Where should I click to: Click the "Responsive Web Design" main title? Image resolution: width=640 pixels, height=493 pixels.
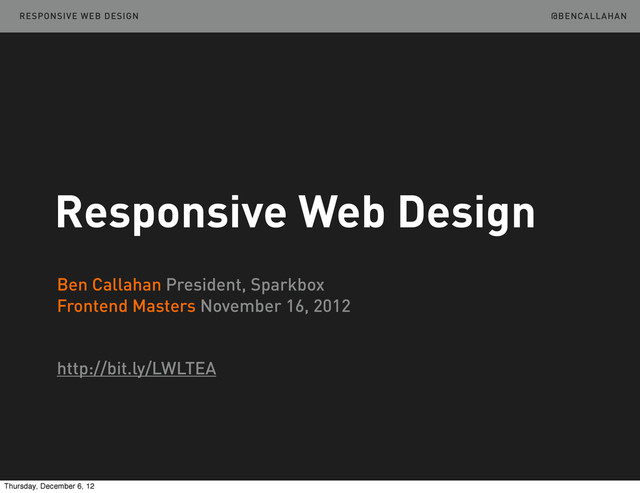pyautogui.click(x=296, y=213)
